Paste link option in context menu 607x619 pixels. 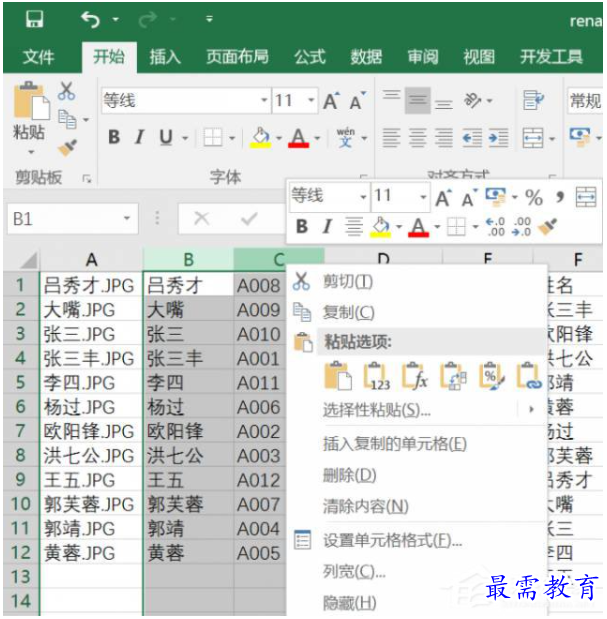[529, 376]
